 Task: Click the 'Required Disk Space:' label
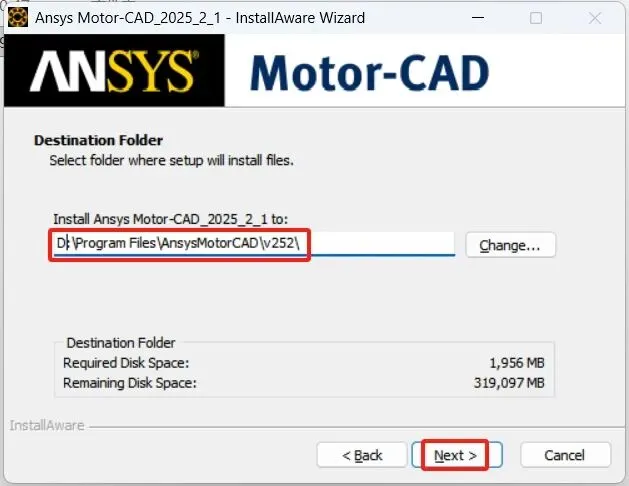(x=126, y=363)
